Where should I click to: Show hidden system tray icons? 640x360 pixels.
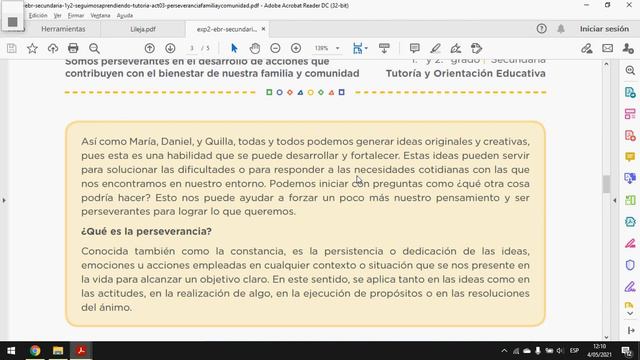coord(504,351)
